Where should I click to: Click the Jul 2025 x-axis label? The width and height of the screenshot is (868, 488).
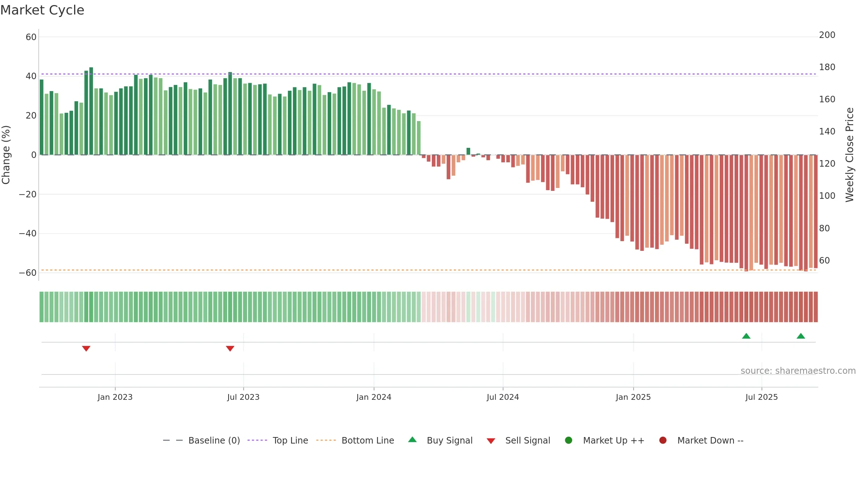(x=762, y=397)
